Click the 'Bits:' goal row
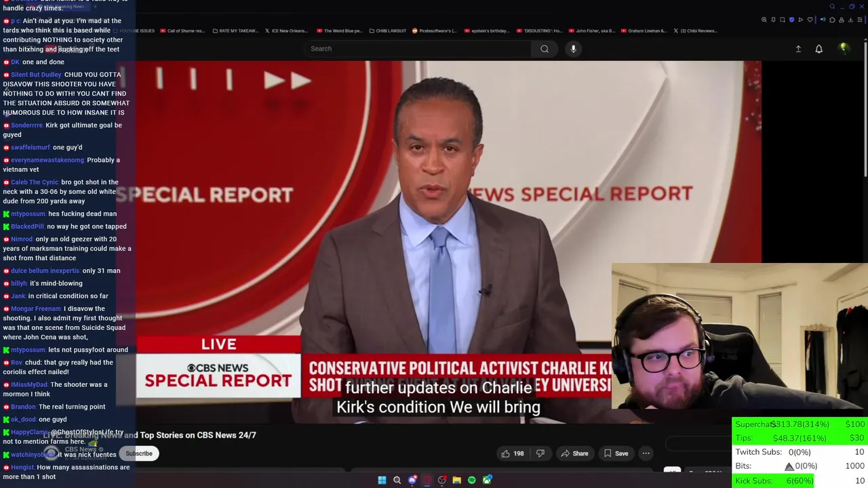 click(x=800, y=466)
